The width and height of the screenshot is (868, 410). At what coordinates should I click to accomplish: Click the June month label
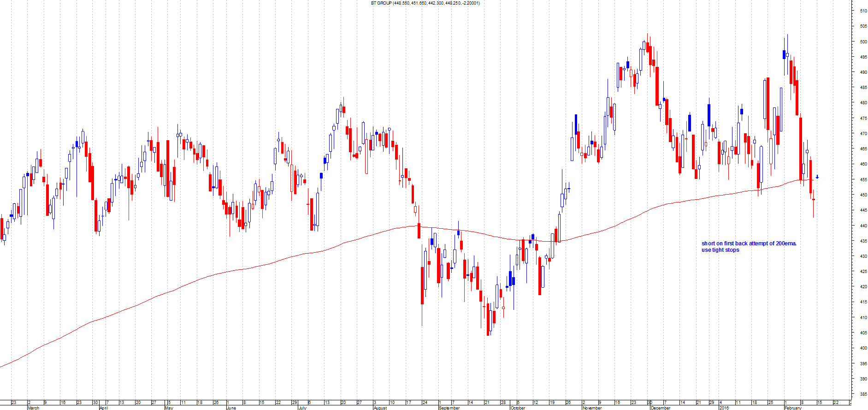click(x=231, y=408)
